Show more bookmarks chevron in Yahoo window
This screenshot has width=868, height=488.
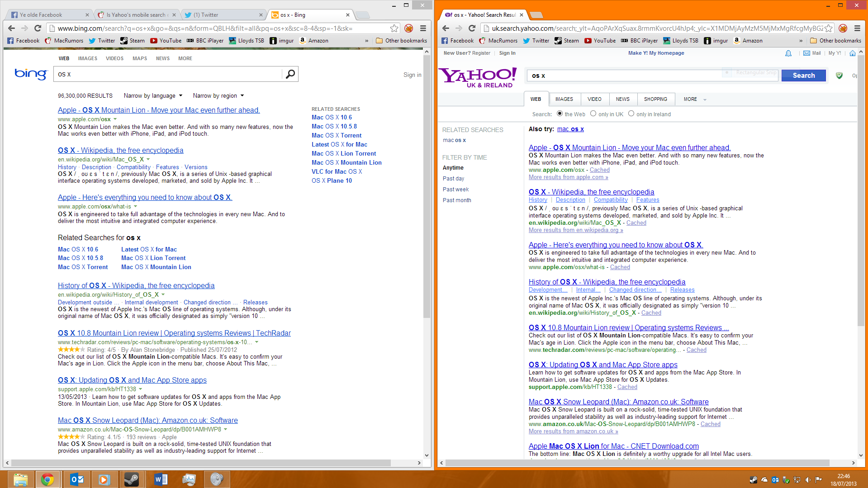[x=801, y=41]
